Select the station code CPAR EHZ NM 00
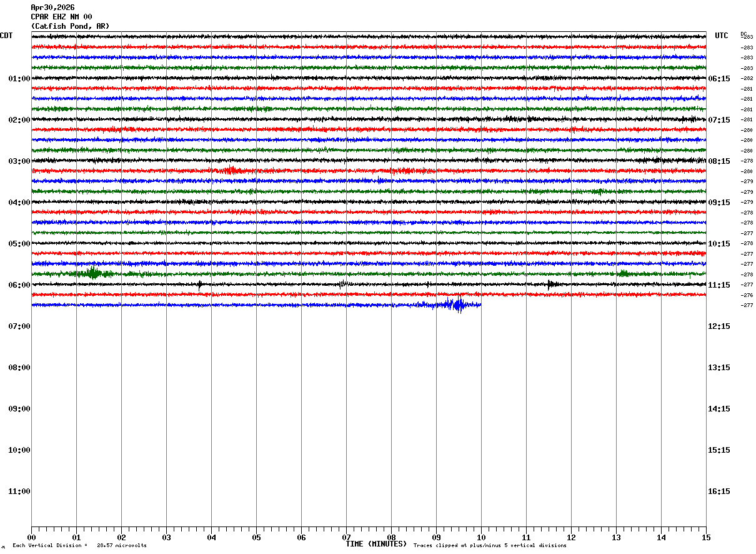This screenshot has width=756, height=554. 61,17
